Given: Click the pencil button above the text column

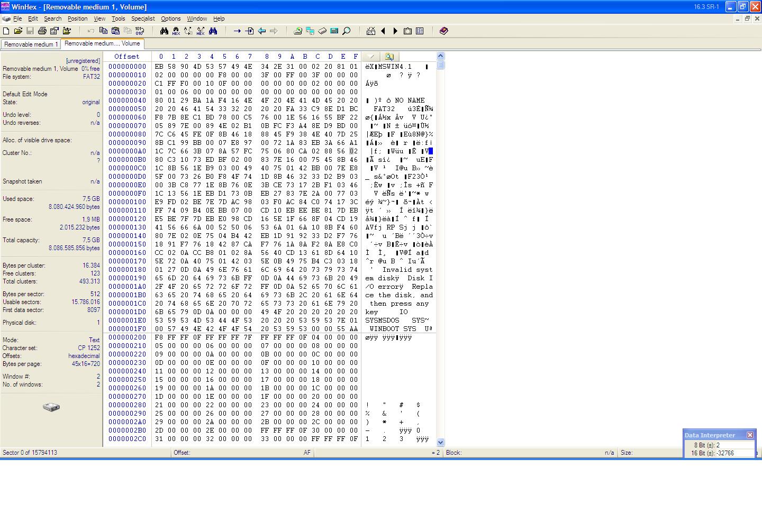Looking at the screenshot, I should 371,57.
